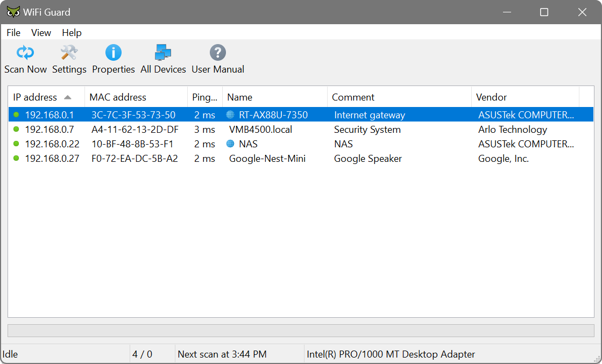Click the scan progress bar
The height and width of the screenshot is (364, 602).
pyautogui.click(x=301, y=331)
